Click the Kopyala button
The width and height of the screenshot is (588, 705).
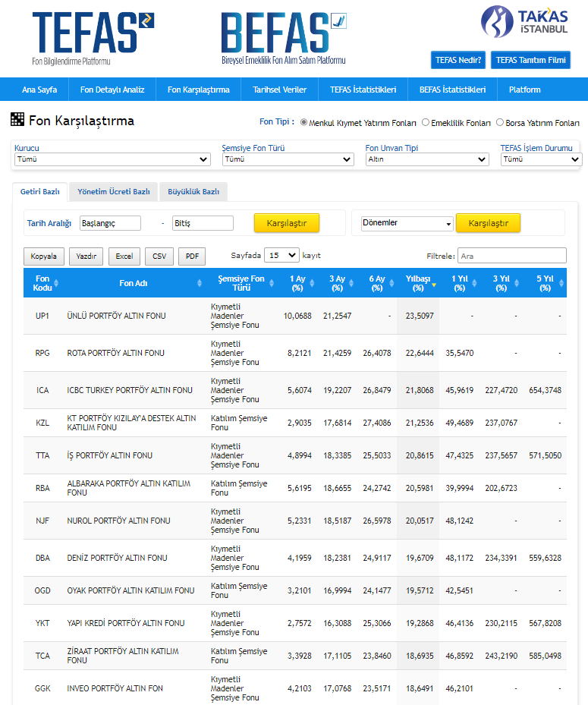point(43,257)
